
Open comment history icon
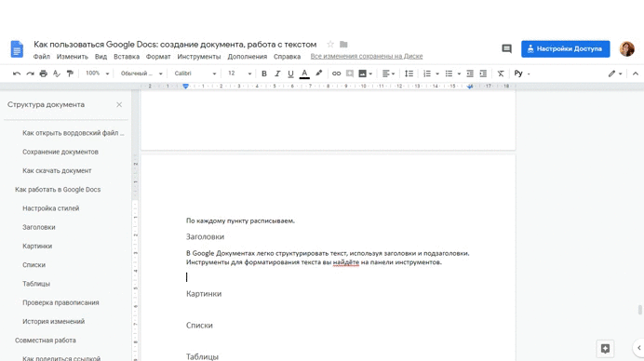(x=507, y=49)
